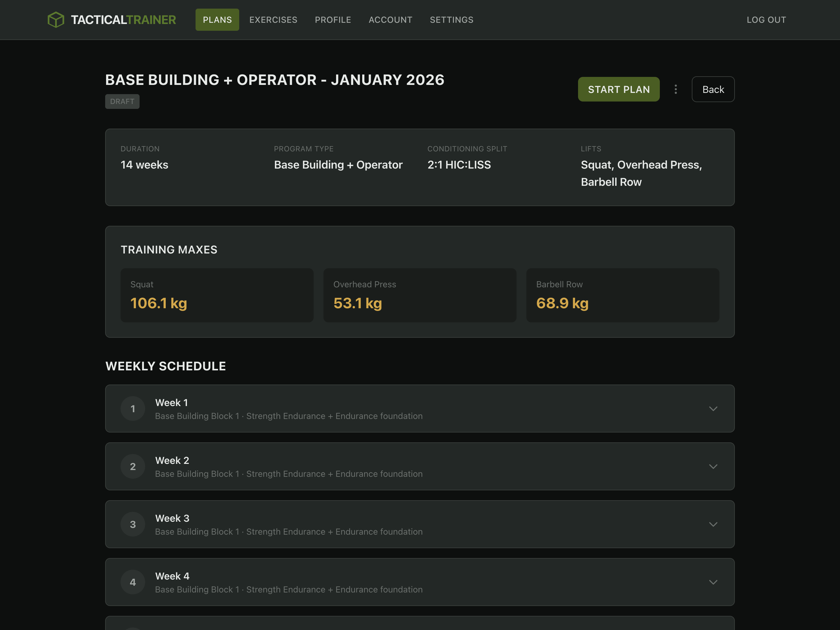Open the three-dot plan options menu
This screenshot has height=630, width=840.
tap(675, 89)
